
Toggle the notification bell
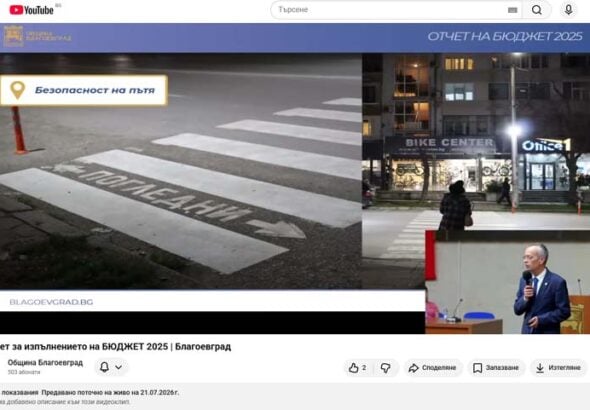coord(104,367)
